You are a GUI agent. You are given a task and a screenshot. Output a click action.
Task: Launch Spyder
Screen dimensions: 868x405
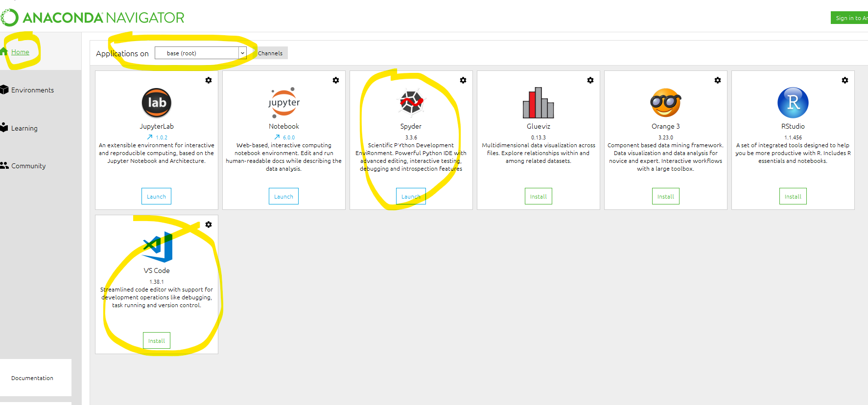click(411, 196)
